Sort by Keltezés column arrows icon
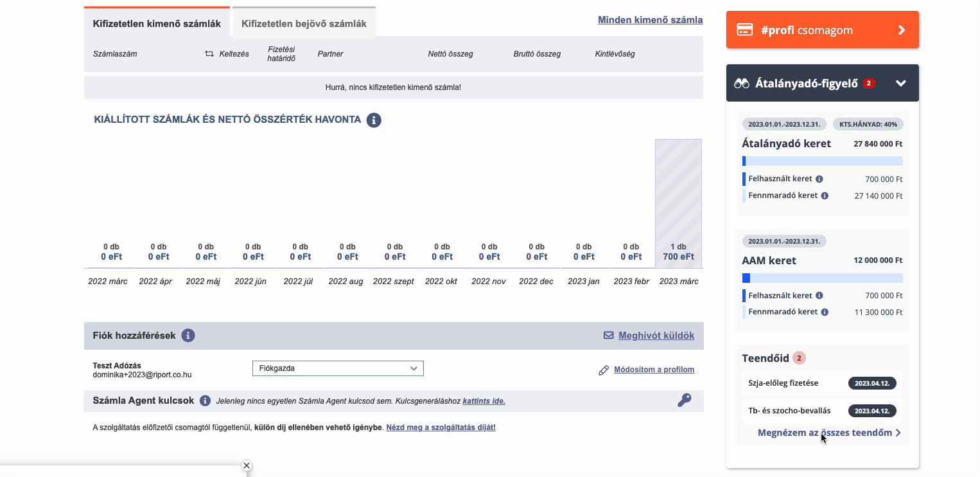Screen dimensions: 980x477 click(209, 54)
